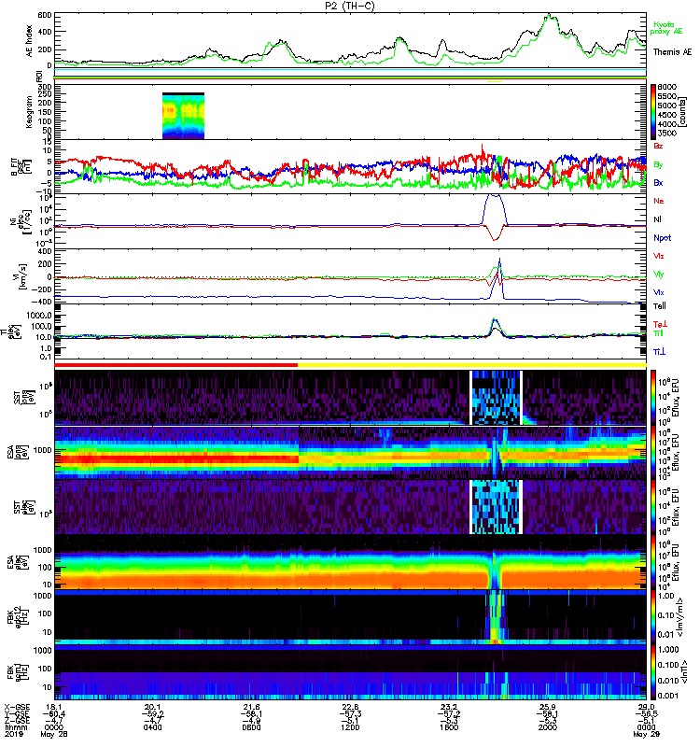Click the plot title P2 (TH-C)
The width and height of the screenshot is (700, 747).
point(349,6)
